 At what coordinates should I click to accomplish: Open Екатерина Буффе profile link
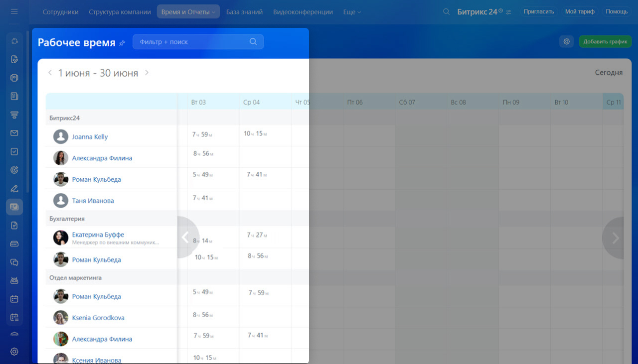point(98,235)
